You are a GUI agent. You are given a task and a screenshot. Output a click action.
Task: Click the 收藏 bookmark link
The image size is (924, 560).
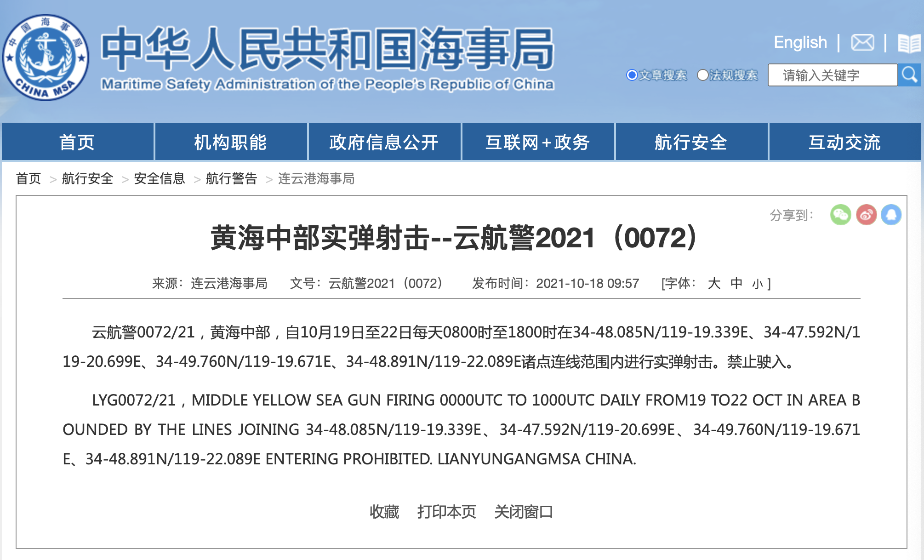tap(384, 512)
